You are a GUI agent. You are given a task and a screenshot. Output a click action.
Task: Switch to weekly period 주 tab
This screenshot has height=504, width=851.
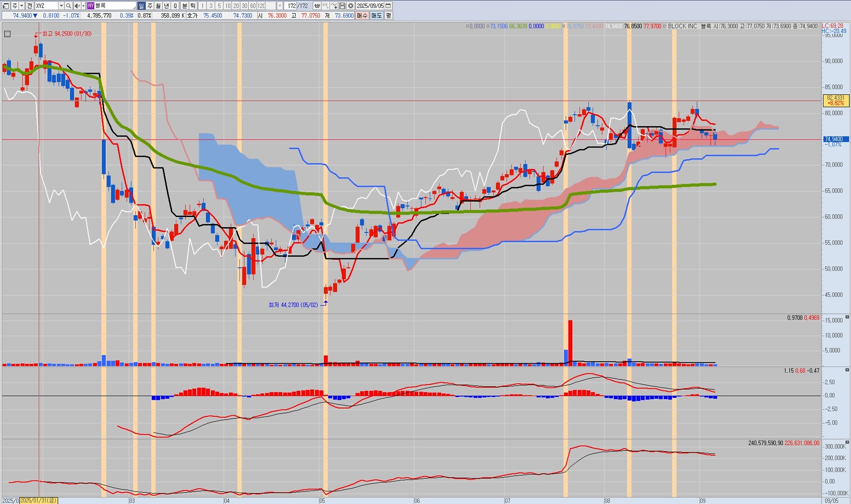150,6
